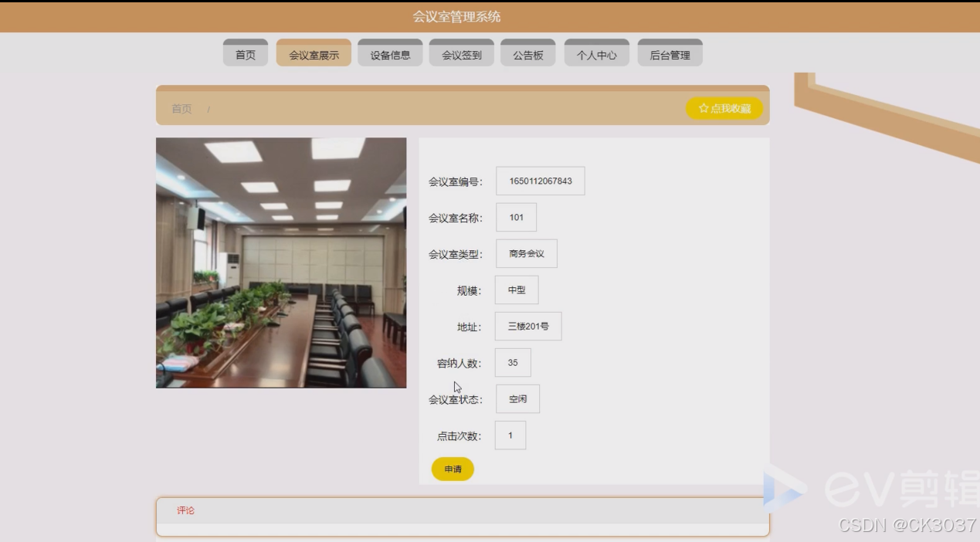Open the 公告板 page
The height and width of the screenshot is (542, 980).
[528, 53]
